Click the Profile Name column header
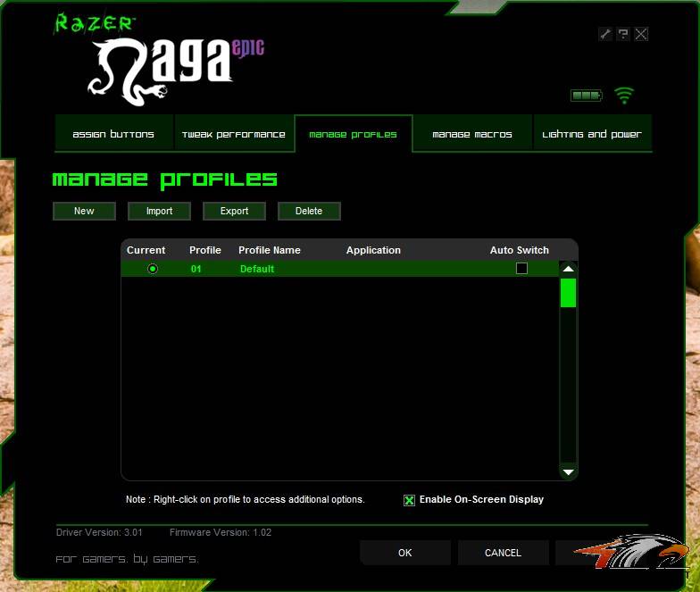The width and height of the screenshot is (700, 592). pos(270,250)
